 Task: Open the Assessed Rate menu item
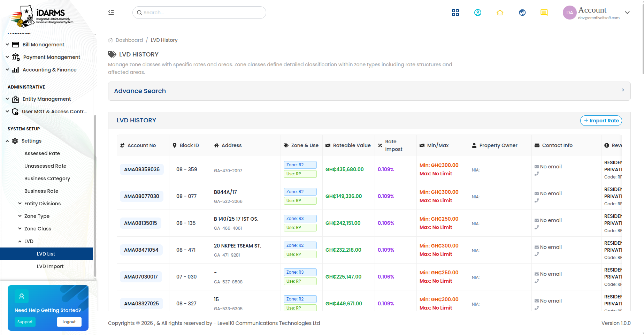click(42, 153)
